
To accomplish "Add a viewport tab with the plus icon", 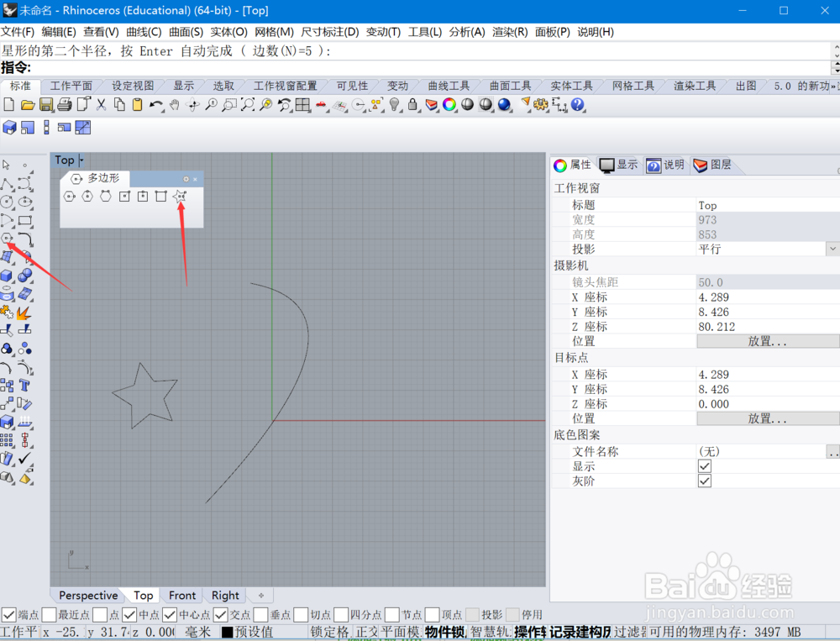I will click(x=261, y=596).
